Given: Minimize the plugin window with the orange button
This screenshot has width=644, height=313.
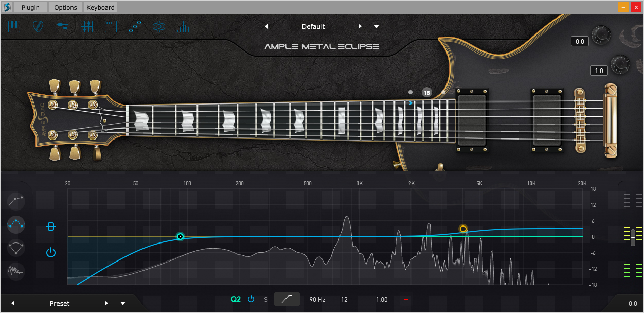Looking at the screenshot, I should coord(623,7).
